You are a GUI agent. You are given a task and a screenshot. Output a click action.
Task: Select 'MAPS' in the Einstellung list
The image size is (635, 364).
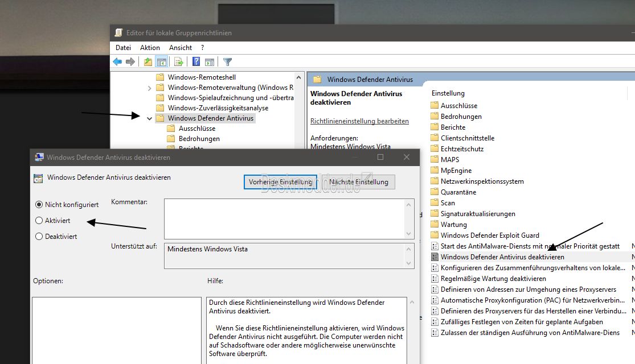tap(450, 159)
